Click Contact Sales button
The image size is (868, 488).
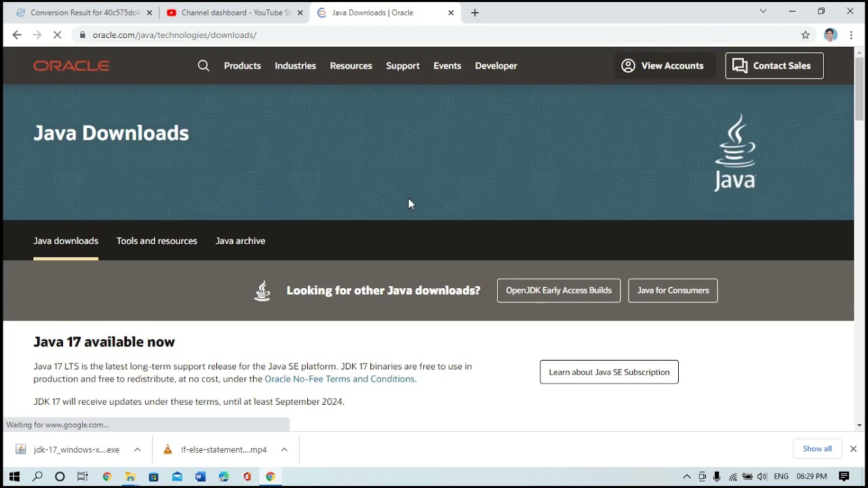774,66
